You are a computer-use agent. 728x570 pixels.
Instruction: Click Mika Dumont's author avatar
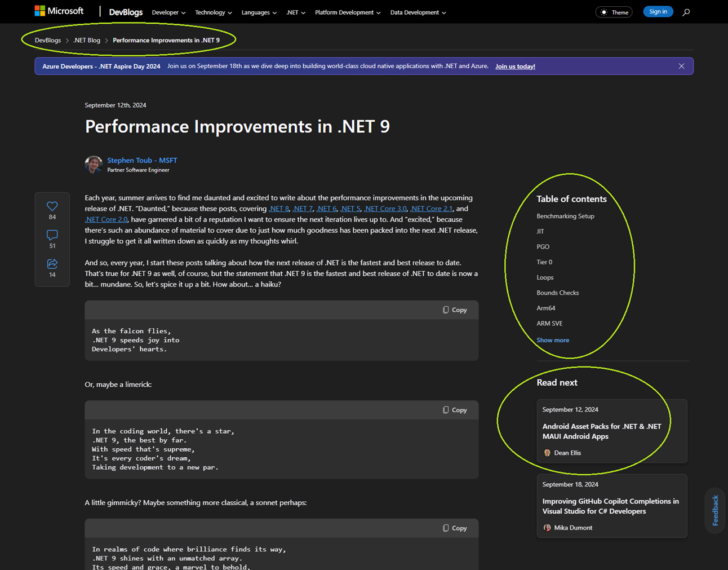547,528
